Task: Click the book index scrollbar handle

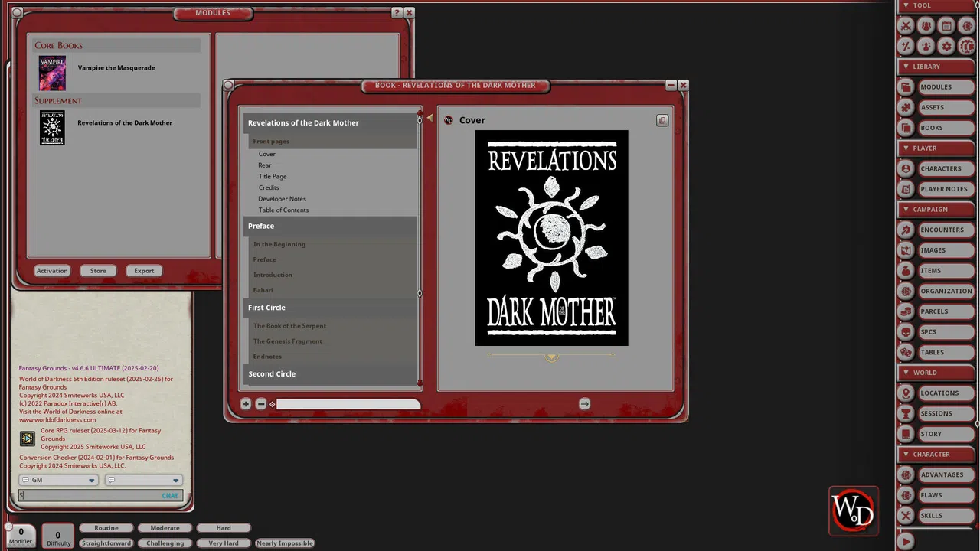Action: tap(420, 207)
